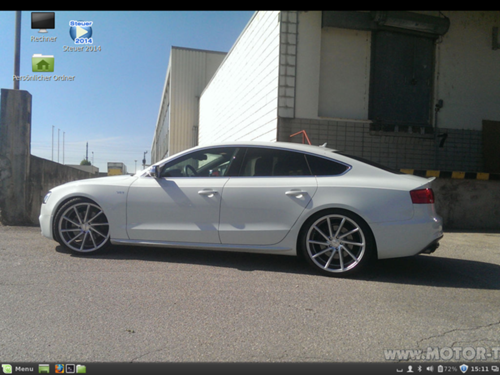Toggle the Bluetooth tray icon
Screen dimensions: 500x375
[420, 369]
